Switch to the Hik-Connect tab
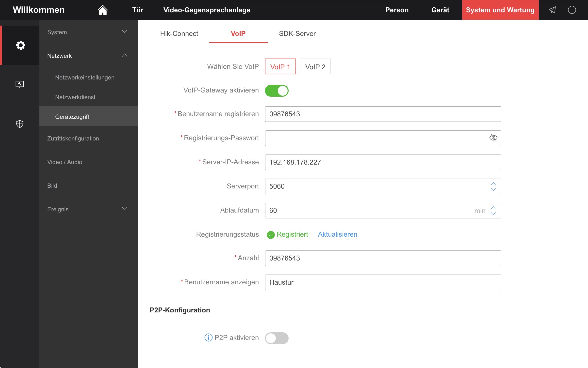 point(179,33)
